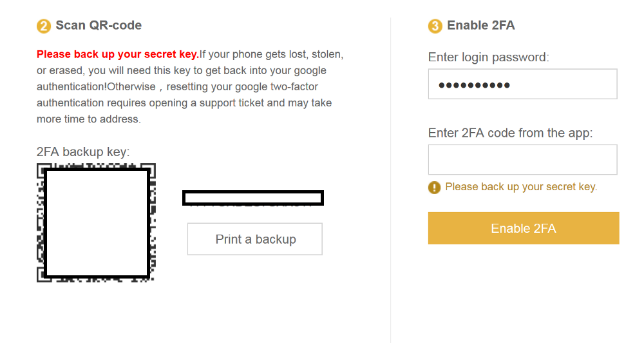644x343 pixels.
Task: Click the red secret key warning text
Action: click(x=118, y=54)
